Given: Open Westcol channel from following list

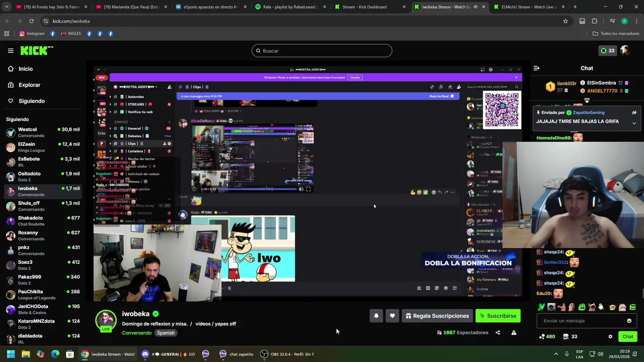Looking at the screenshot, I should (x=42, y=132).
